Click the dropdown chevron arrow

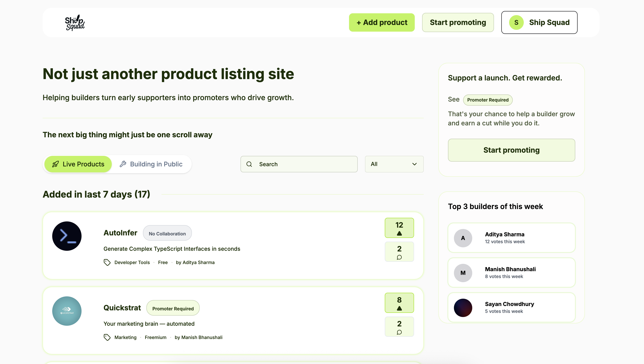(x=414, y=164)
